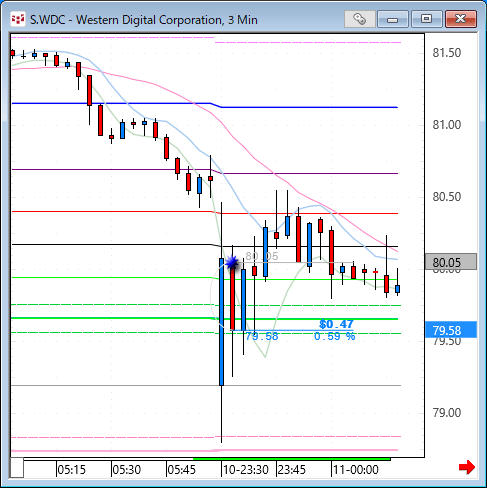Click the 81.50 price axis label

[x=447, y=53]
